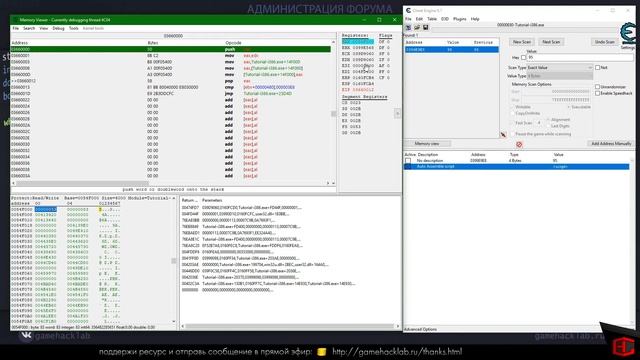Toggle the Writable checkbox

pyautogui.click(x=513, y=107)
